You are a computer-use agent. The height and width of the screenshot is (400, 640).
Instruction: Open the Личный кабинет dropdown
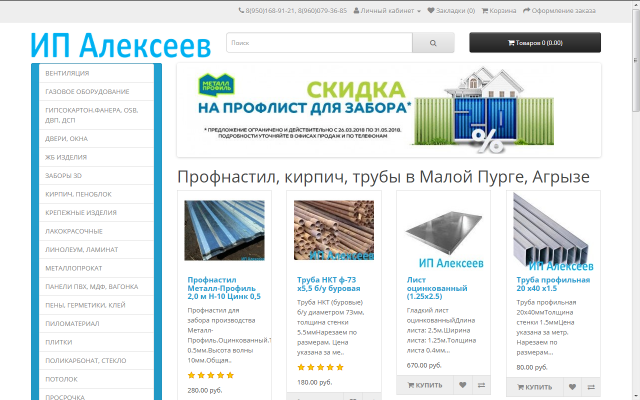pos(387,11)
